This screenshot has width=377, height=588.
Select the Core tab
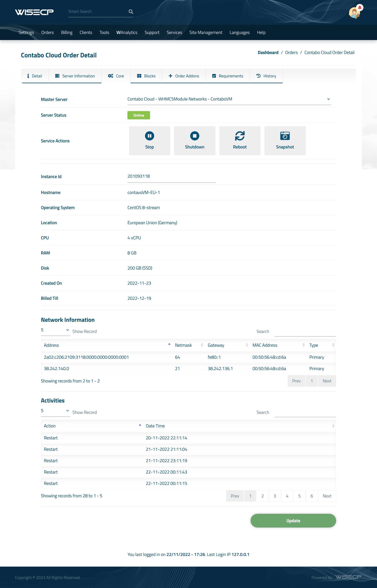[116, 76]
